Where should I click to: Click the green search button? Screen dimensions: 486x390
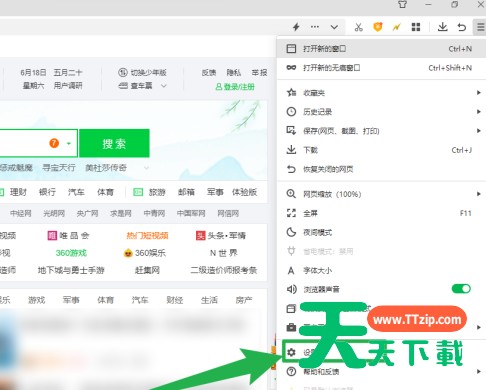[114, 143]
